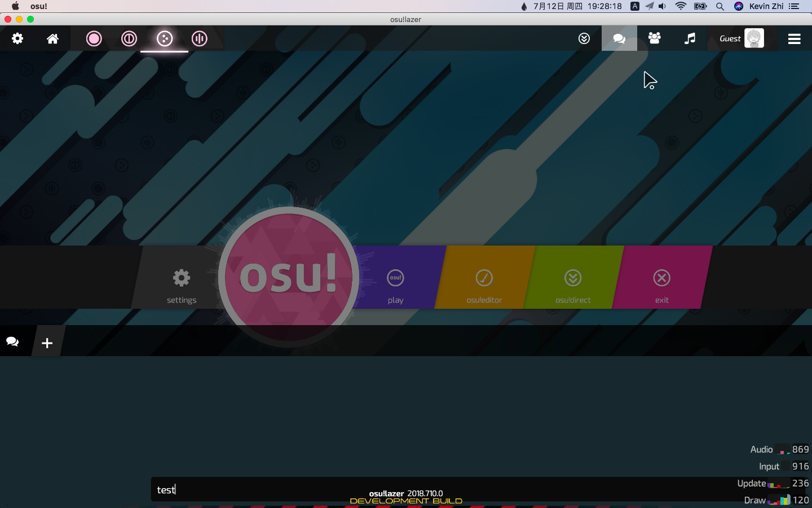Open the settings gear icon in the toolbar
This screenshot has width=812, height=508.
17,38
